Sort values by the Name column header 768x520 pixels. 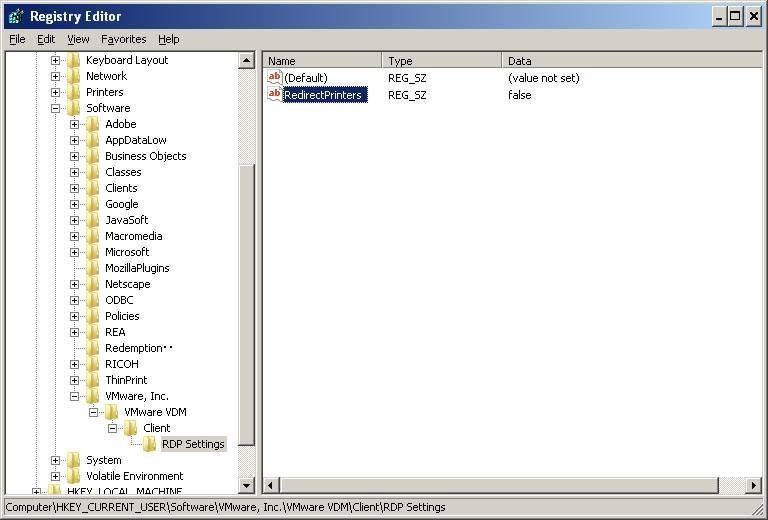point(322,61)
